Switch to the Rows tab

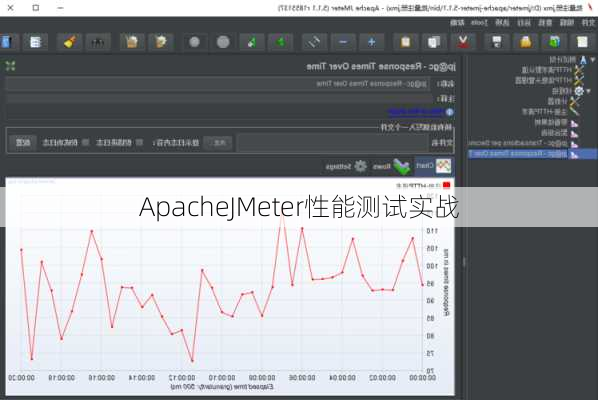pos(392,166)
